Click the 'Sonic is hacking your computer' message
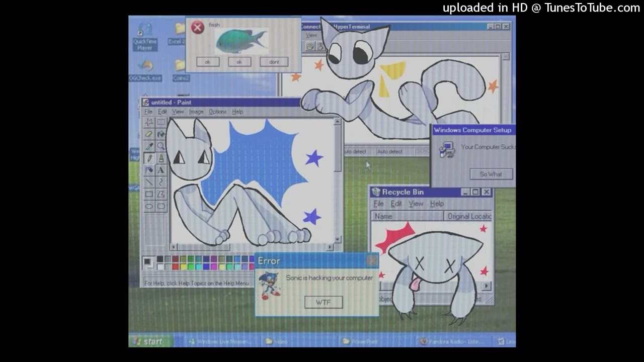Image resolution: width=644 pixels, height=362 pixels. [330, 278]
